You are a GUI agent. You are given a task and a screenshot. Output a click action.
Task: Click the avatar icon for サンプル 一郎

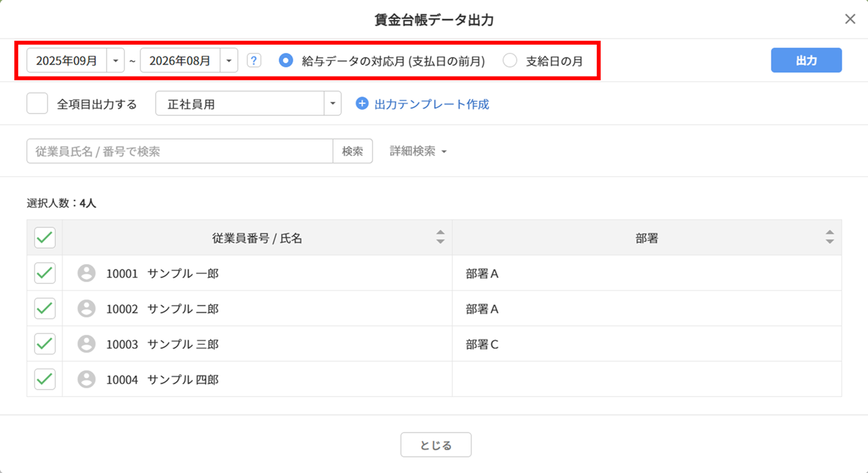86,273
